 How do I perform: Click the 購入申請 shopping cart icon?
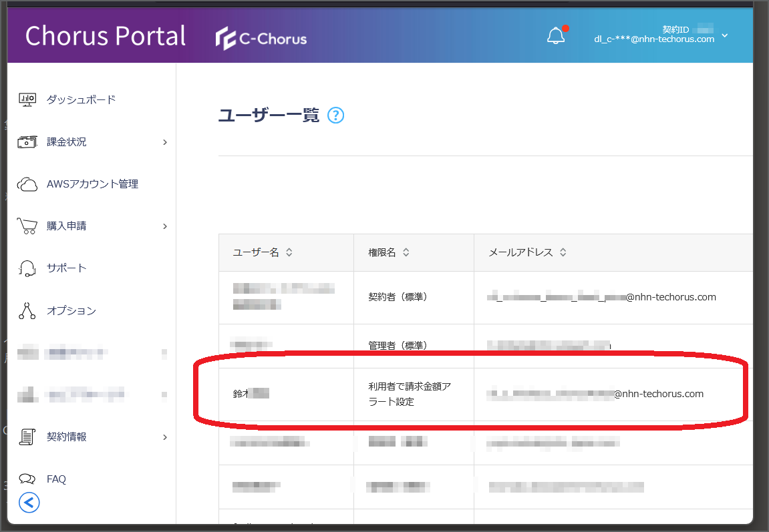pyautogui.click(x=27, y=226)
